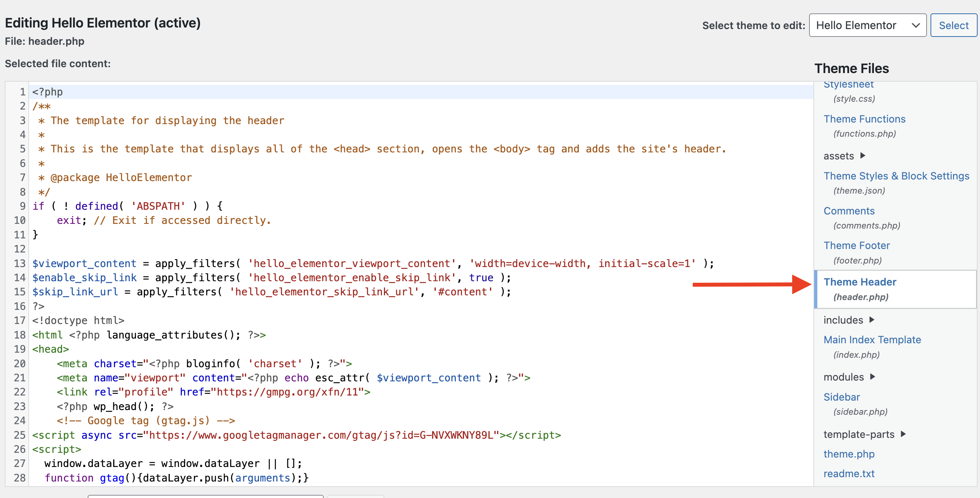Expand the modules folder

point(850,377)
